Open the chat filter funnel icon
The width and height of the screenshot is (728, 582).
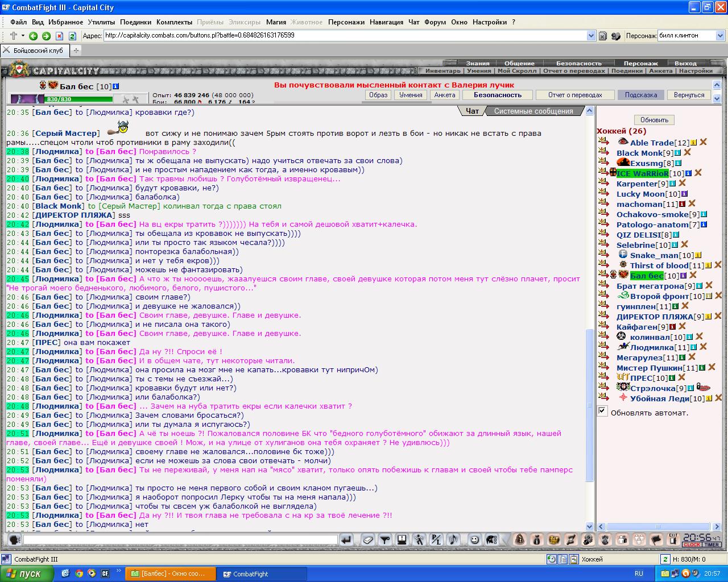pyautogui.click(x=385, y=539)
